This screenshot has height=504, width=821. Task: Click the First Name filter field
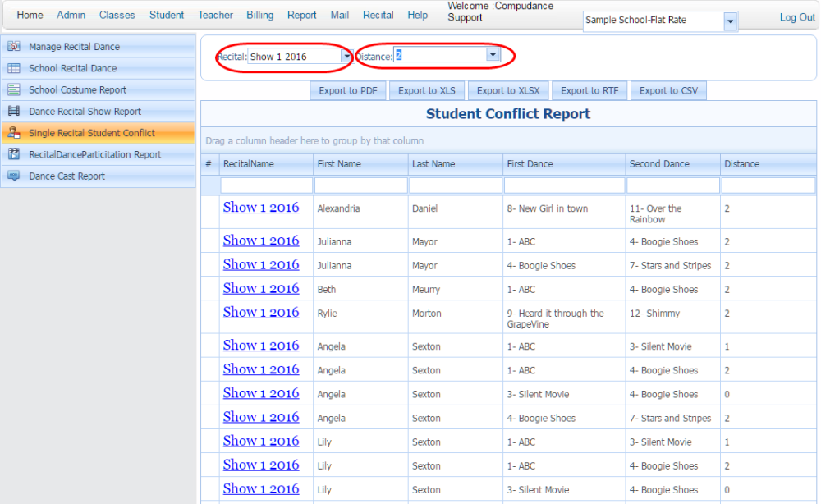pos(360,186)
